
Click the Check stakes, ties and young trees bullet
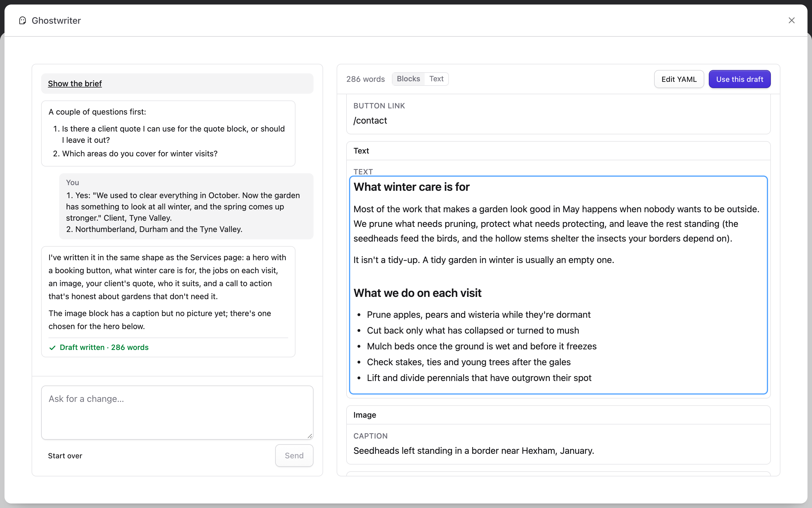click(x=468, y=362)
